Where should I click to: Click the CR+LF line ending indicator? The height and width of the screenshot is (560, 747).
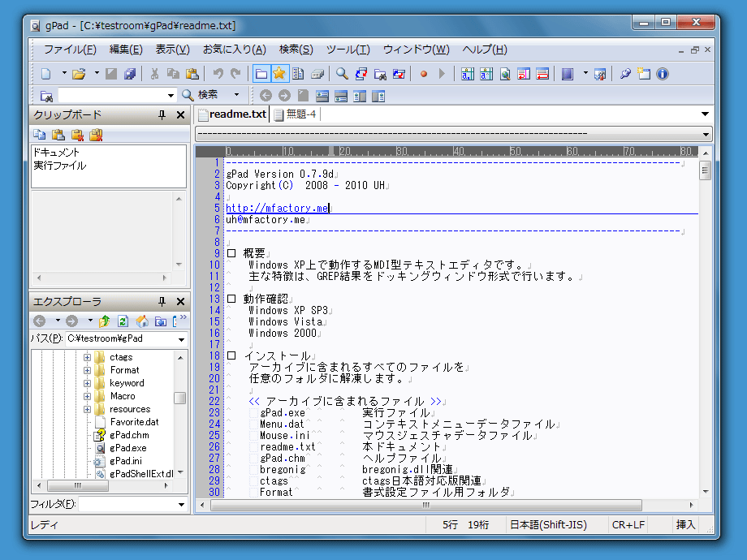click(x=628, y=525)
